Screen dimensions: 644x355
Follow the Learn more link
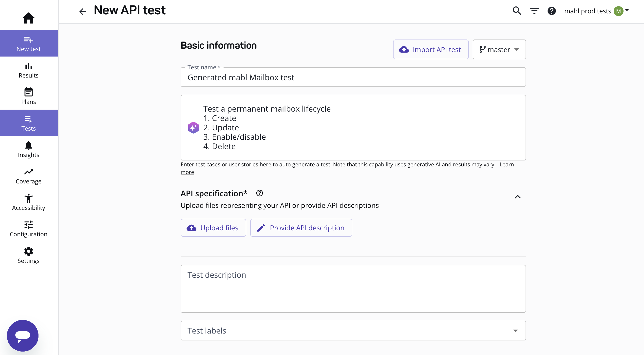tap(507, 164)
